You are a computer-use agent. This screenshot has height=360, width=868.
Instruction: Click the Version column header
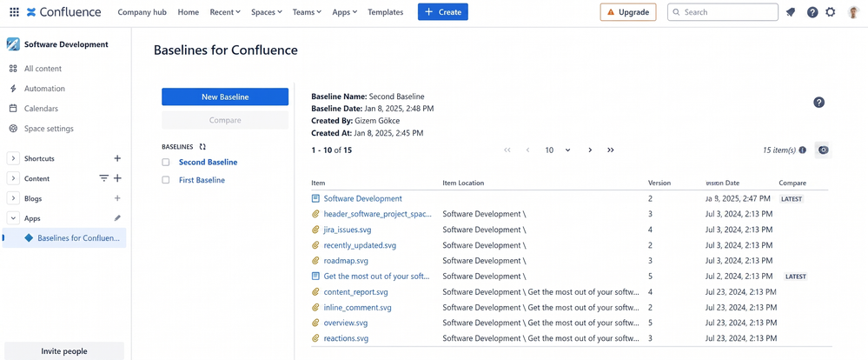pos(659,183)
